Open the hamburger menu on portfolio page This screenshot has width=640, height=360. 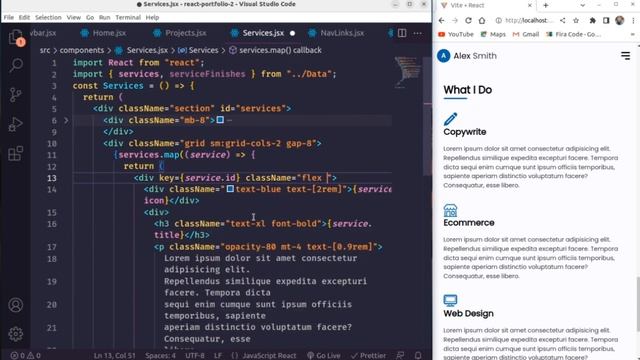coord(625,56)
